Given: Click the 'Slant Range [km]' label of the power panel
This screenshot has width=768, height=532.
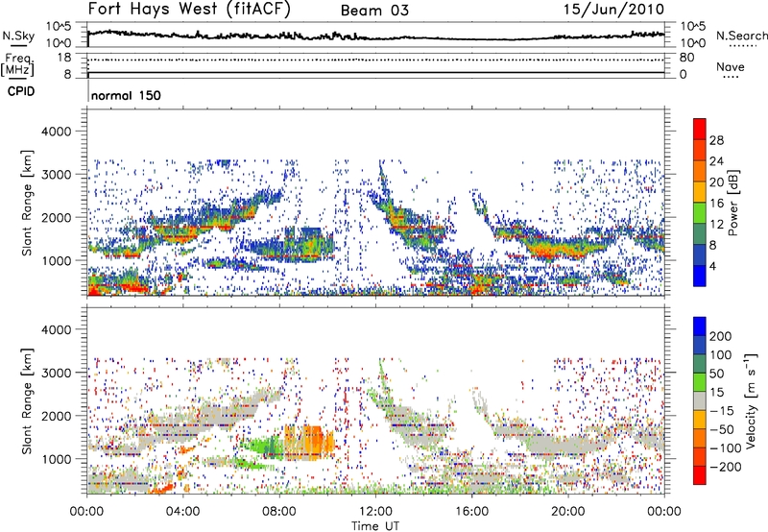Looking at the screenshot, I should pyautogui.click(x=27, y=203).
